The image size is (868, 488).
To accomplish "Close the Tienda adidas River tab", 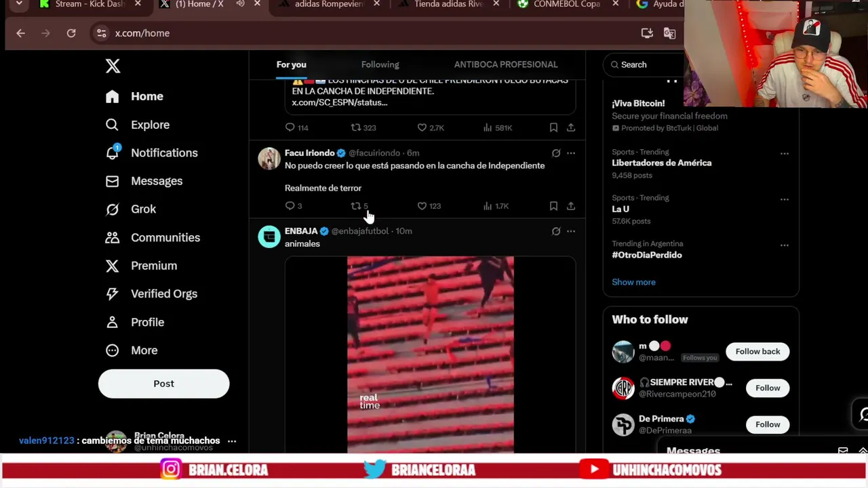I will (496, 4).
